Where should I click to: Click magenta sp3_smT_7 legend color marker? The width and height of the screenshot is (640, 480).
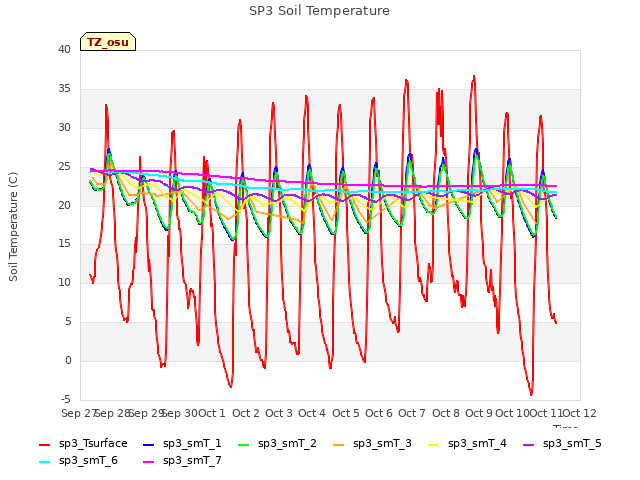149,462
